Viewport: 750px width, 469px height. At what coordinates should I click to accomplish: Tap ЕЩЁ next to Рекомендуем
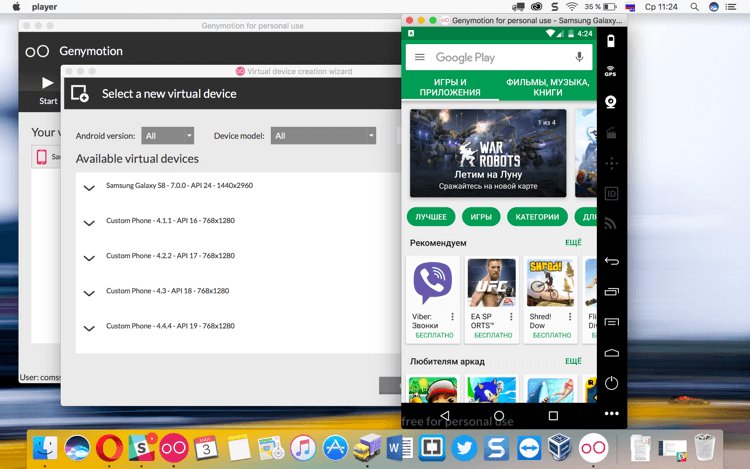tap(573, 242)
